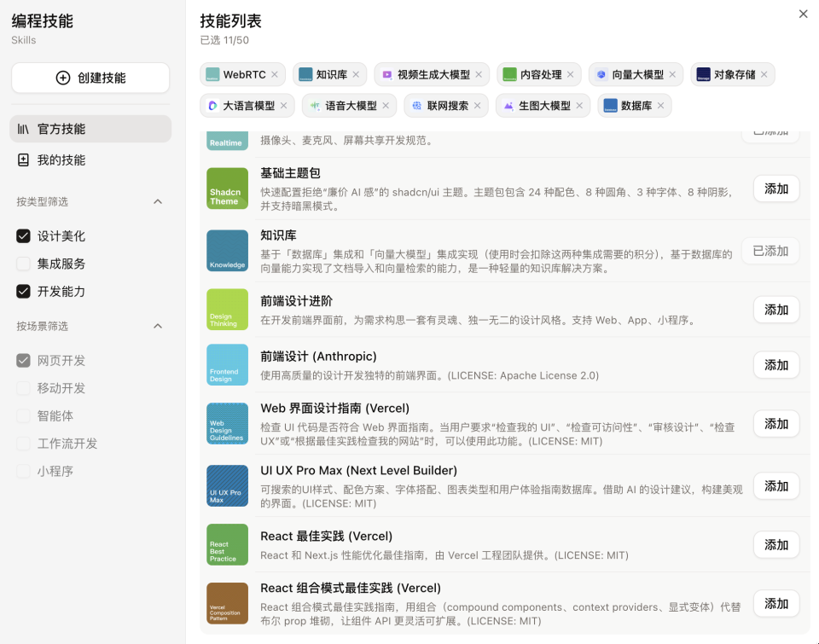Close the skills dialog
Viewport: 819px width, 644px height.
pyautogui.click(x=804, y=15)
